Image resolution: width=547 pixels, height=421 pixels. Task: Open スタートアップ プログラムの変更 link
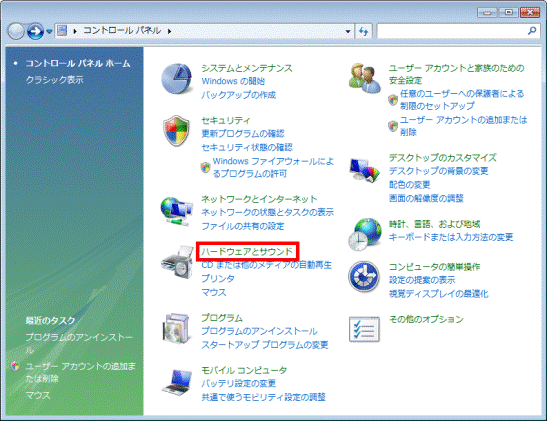pos(265,345)
